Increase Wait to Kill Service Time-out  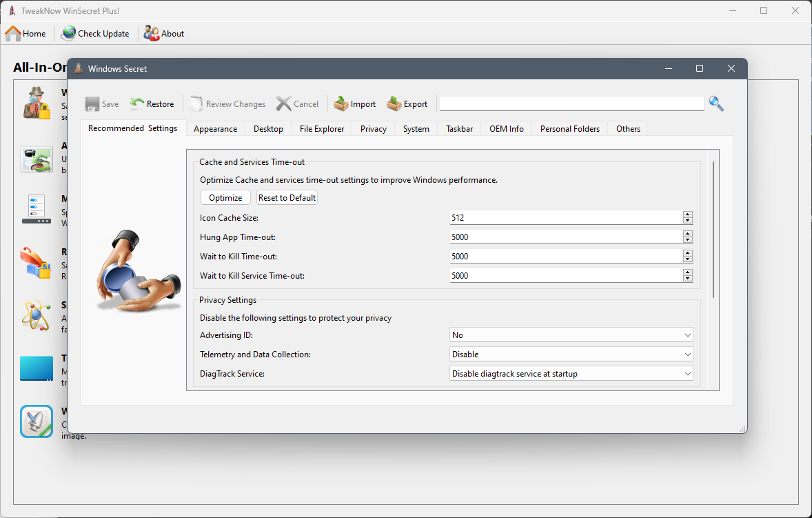coord(688,272)
